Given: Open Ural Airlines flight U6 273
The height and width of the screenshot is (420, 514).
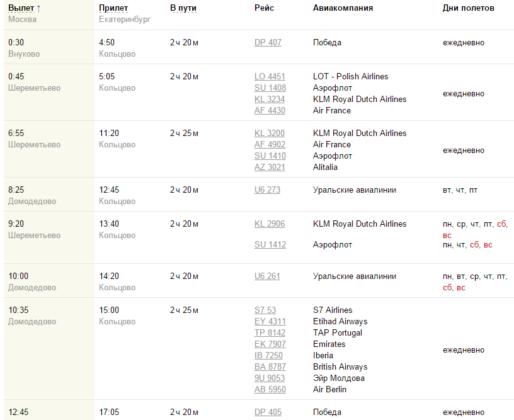Looking at the screenshot, I should (267, 190).
